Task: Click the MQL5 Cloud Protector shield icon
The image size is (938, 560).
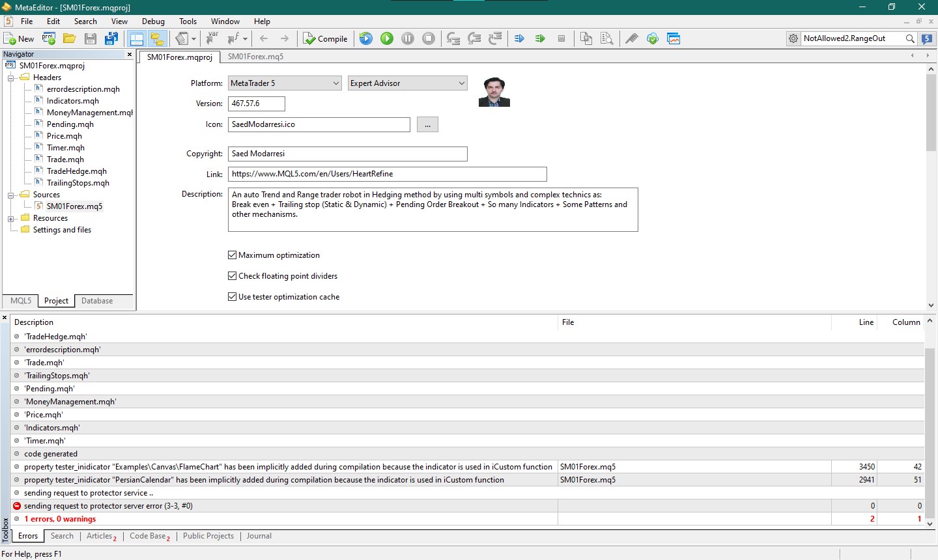Action: (x=653, y=38)
